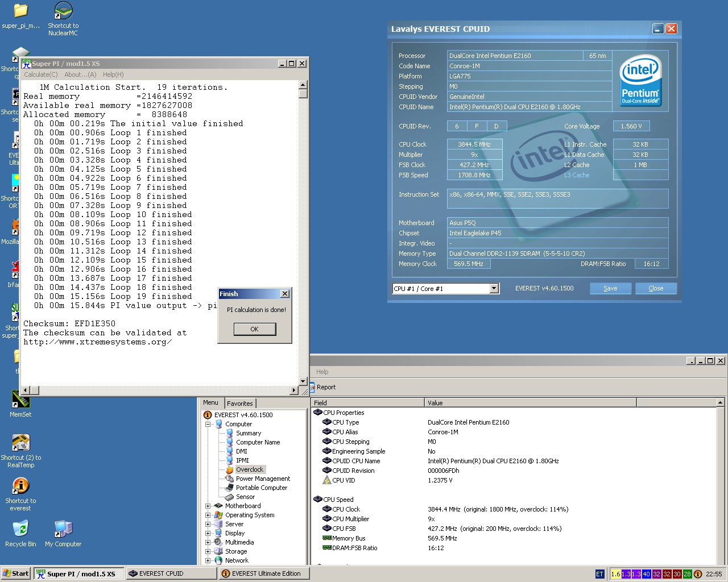The image size is (728, 582).
Task: Click the Sensor icon in tree
Action: click(230, 497)
